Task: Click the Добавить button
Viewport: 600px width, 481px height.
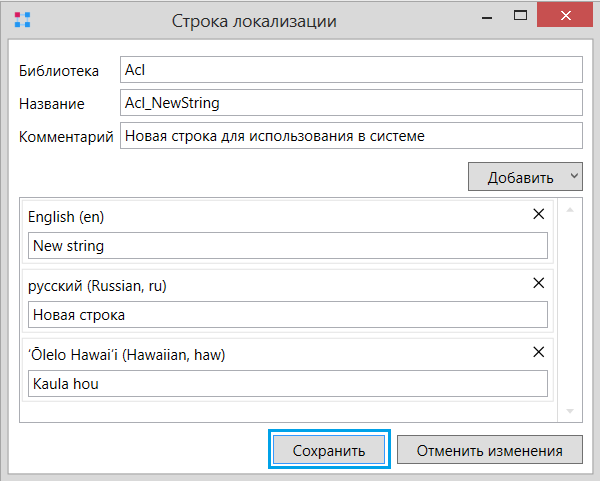Action: point(520,177)
